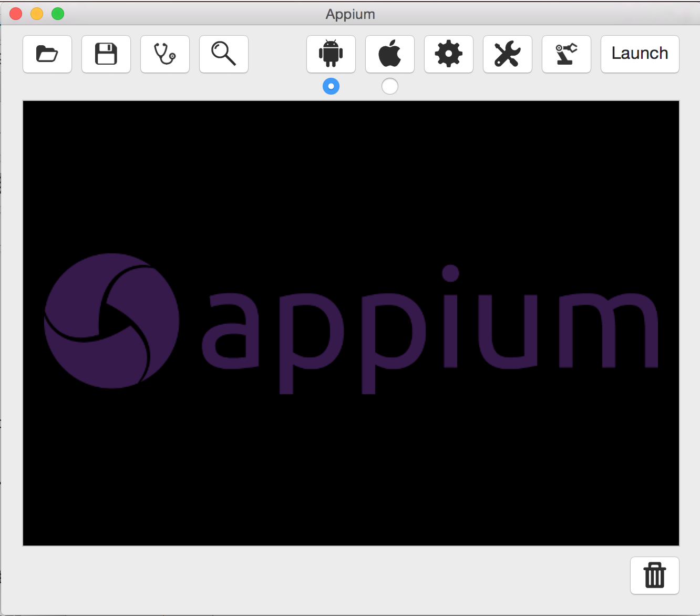Open the robot settings panel
Viewport: 700px width, 616px height.
566,54
